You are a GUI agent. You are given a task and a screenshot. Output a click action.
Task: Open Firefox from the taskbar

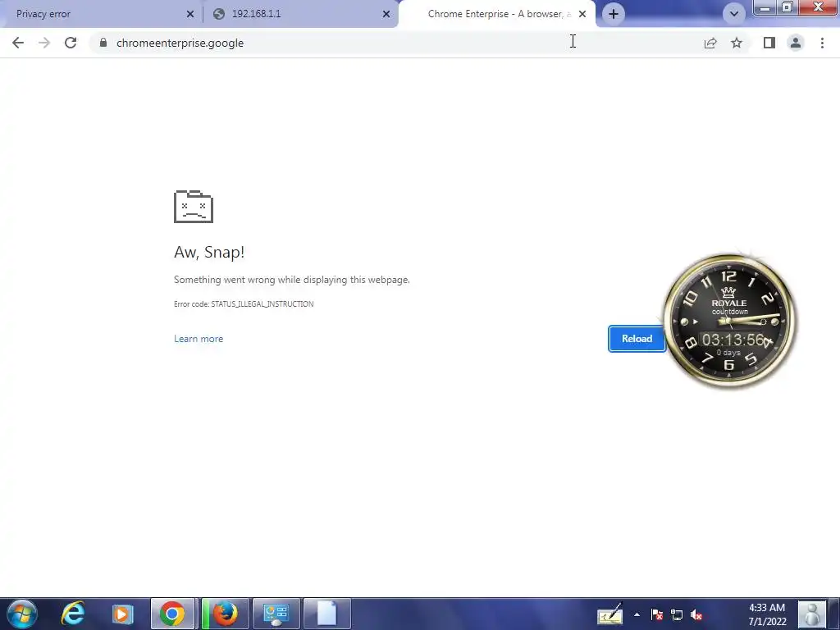point(225,614)
